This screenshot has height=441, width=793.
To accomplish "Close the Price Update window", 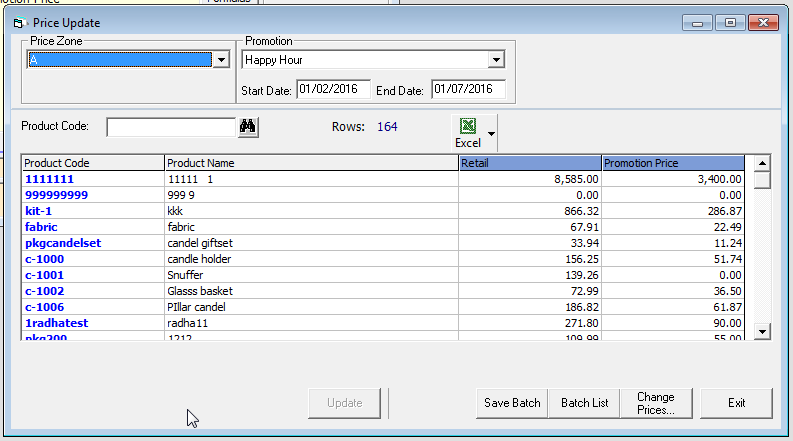I will coord(763,23).
